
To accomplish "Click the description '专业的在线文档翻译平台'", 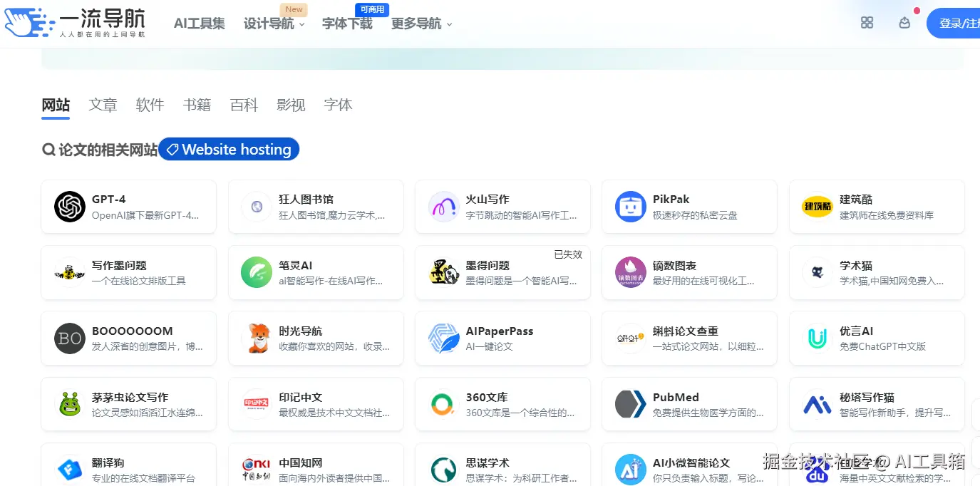I will [x=143, y=478].
